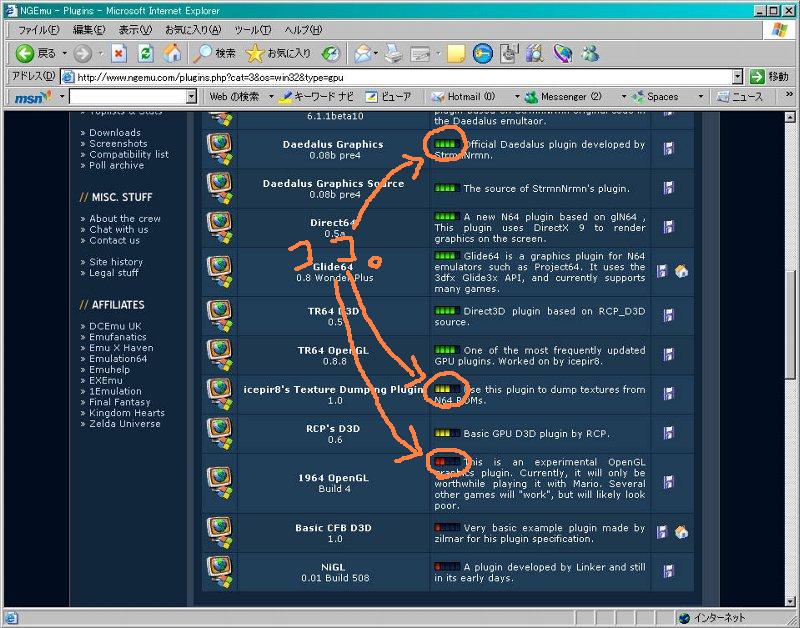The image size is (800, 628).
Task: Click the yellow note icon in toolbar
Action: click(456, 54)
